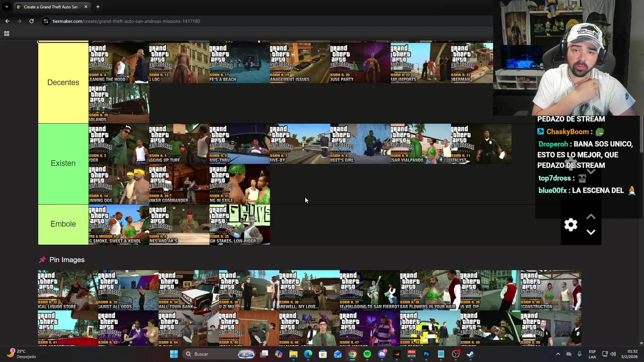Click the Buscar taskbar search box
644x362 pixels.
coord(219,354)
